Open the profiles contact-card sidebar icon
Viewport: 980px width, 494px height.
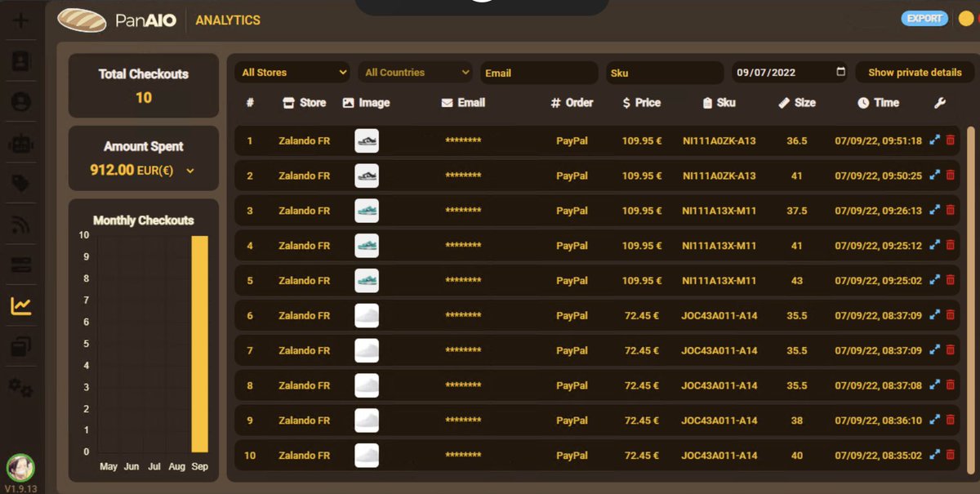pos(20,61)
